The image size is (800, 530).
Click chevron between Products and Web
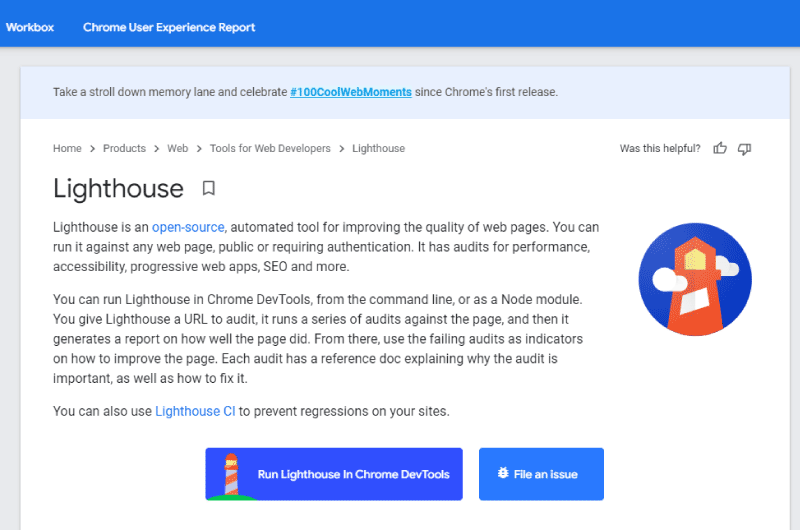[x=157, y=149]
